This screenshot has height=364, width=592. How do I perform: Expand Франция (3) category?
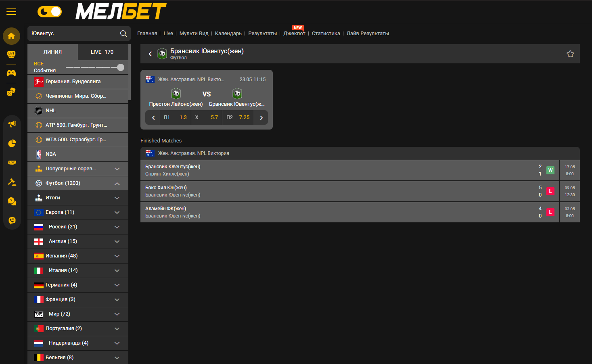78,299
